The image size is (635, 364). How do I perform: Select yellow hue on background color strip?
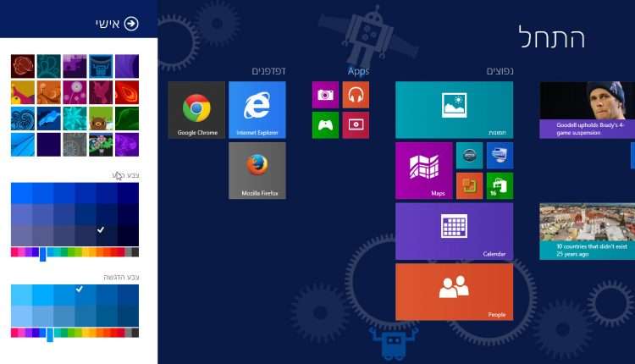[x=86, y=252]
